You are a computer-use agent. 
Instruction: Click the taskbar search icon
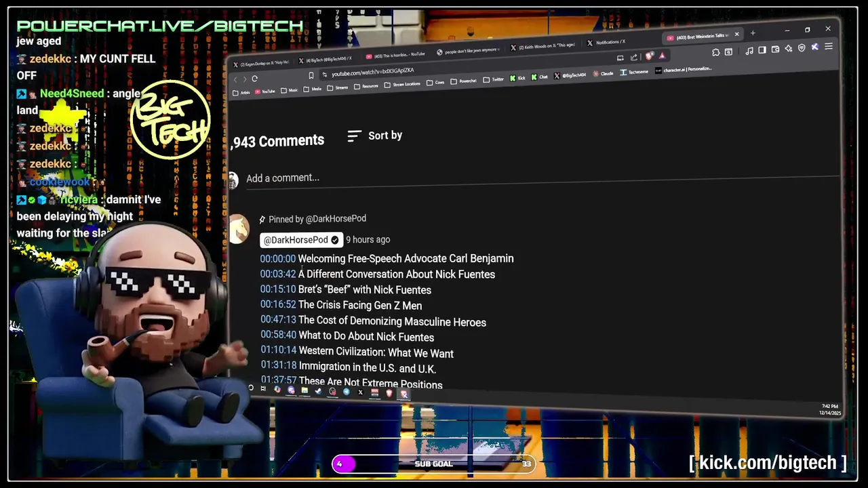click(251, 388)
